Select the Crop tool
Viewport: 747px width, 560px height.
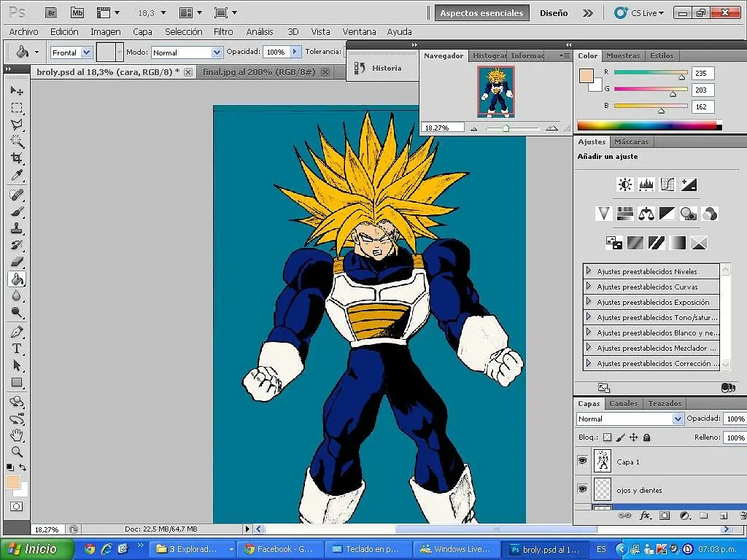[17, 158]
